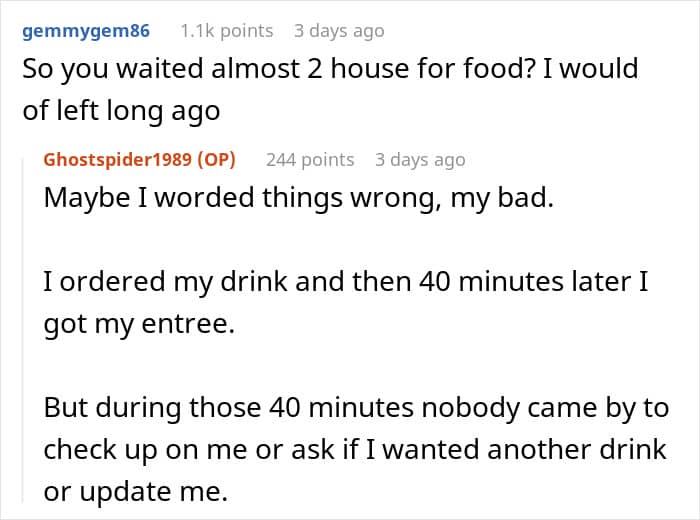The width and height of the screenshot is (700, 520).
Task: Click the line "of left long ago"
Action: (x=121, y=109)
